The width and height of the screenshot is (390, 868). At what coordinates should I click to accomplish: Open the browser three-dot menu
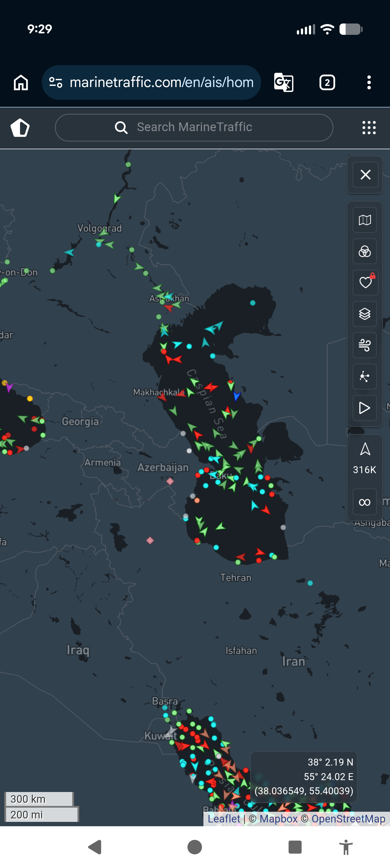pos(369,83)
